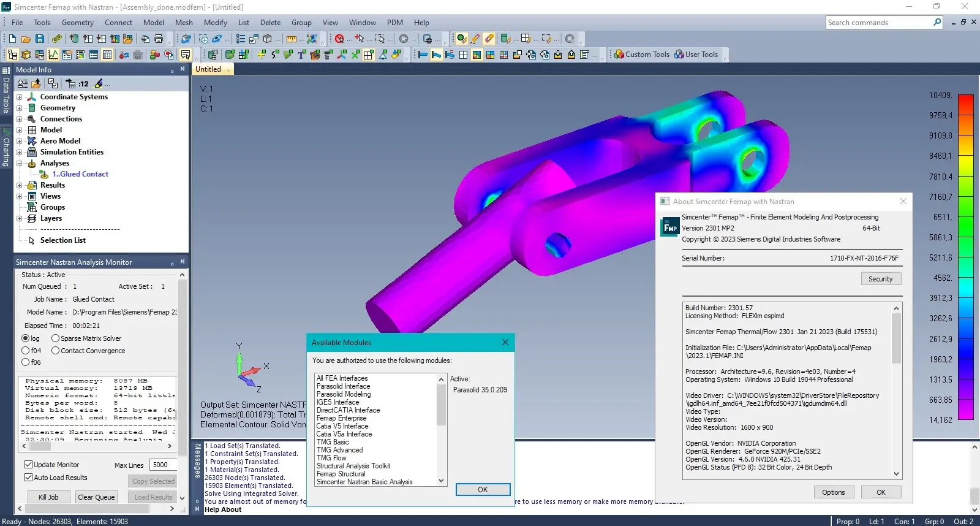This screenshot has height=526, width=980.
Task: Click the printer icon in main toolbar
Action: 159,39
